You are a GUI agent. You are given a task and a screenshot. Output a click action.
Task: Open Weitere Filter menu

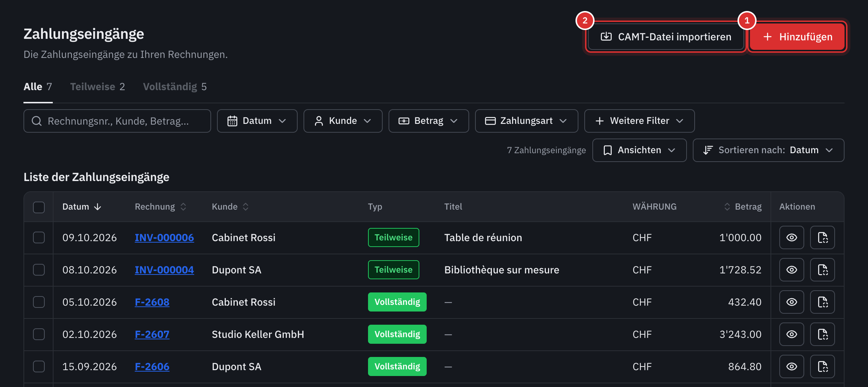pyautogui.click(x=639, y=121)
